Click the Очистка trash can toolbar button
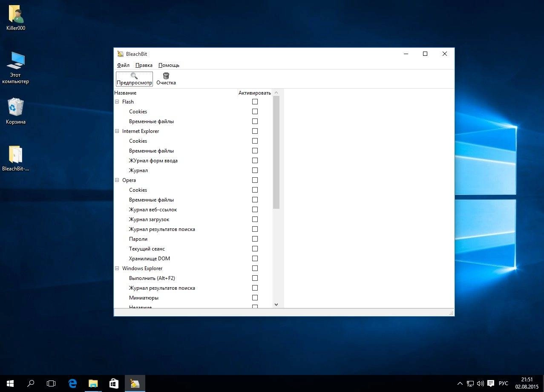544x392 pixels. [x=166, y=79]
